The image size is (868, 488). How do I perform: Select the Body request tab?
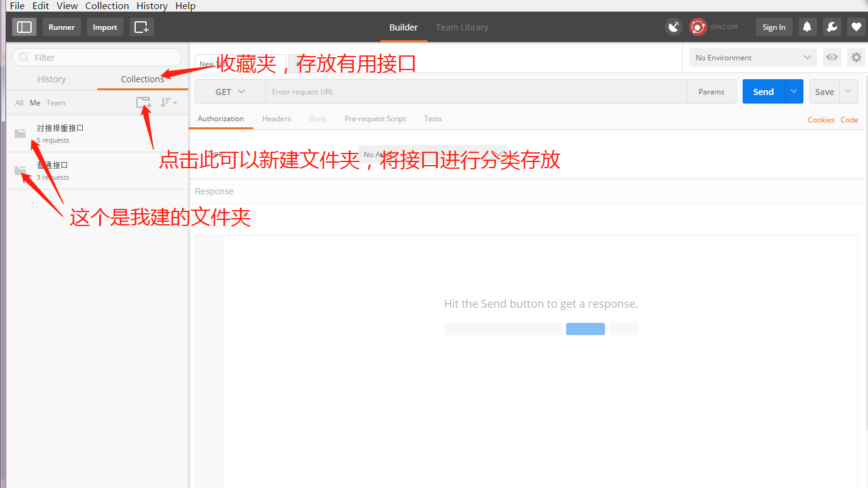[x=318, y=119]
